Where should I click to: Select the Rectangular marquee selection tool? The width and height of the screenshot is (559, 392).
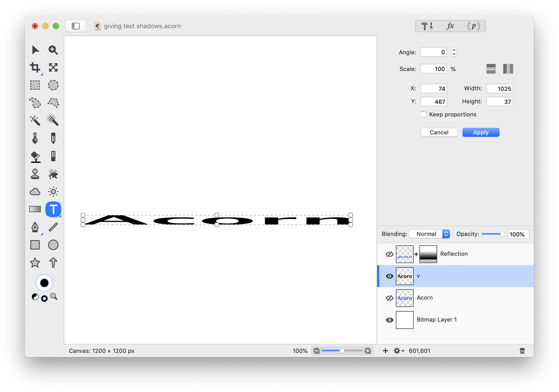point(35,85)
